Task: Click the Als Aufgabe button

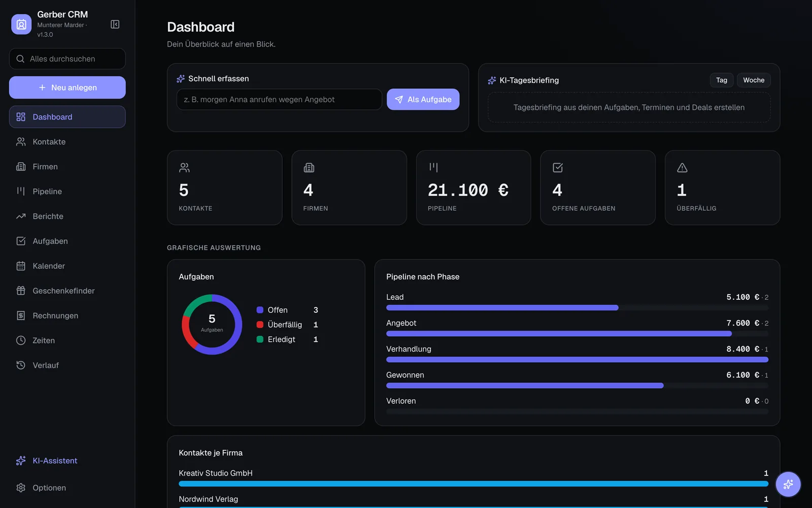Action: (423, 100)
